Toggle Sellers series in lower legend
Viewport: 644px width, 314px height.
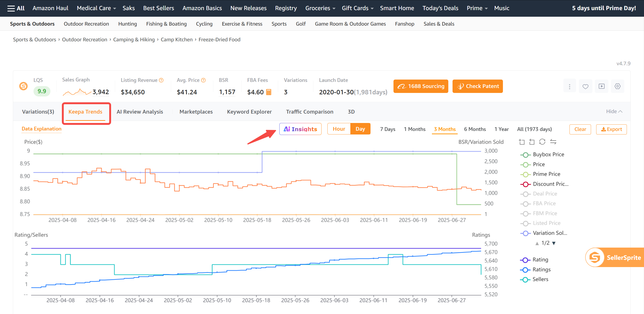click(x=534, y=280)
